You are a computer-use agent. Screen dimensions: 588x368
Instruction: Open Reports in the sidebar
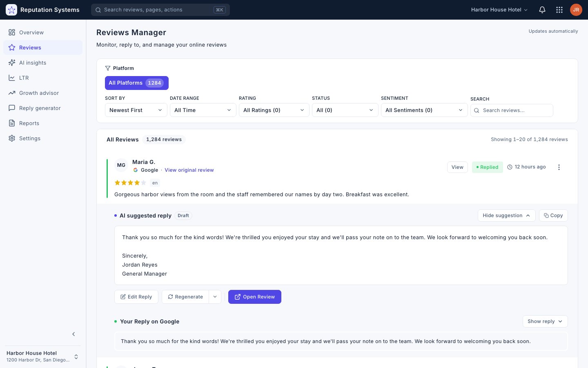pos(43,123)
